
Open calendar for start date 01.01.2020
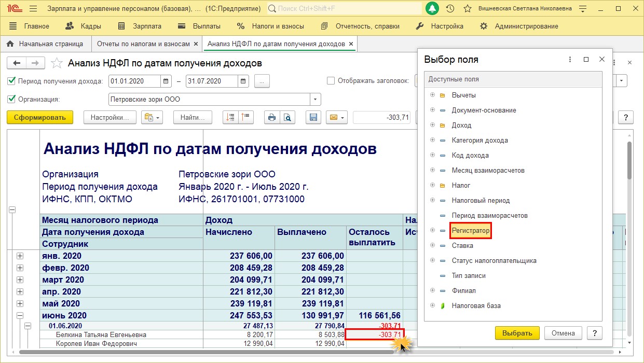coord(166,81)
